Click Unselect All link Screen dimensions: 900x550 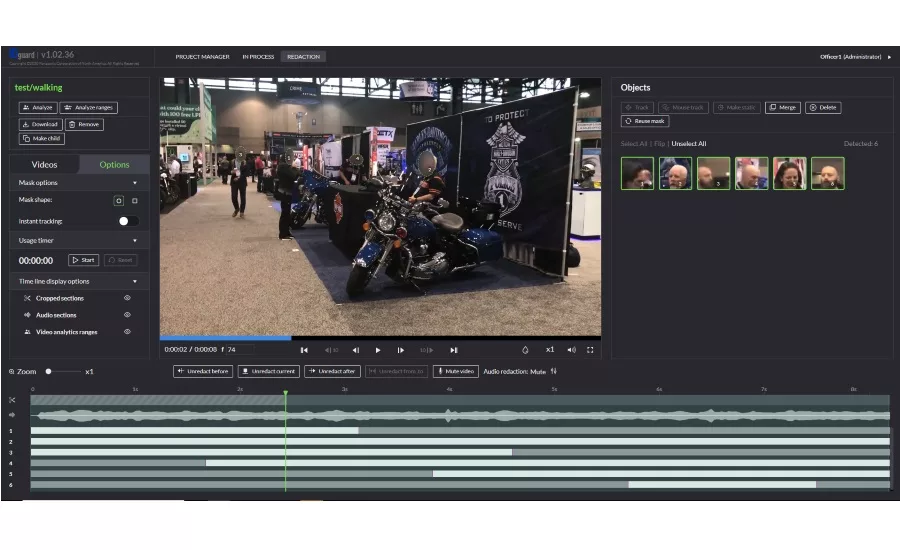[x=689, y=144]
